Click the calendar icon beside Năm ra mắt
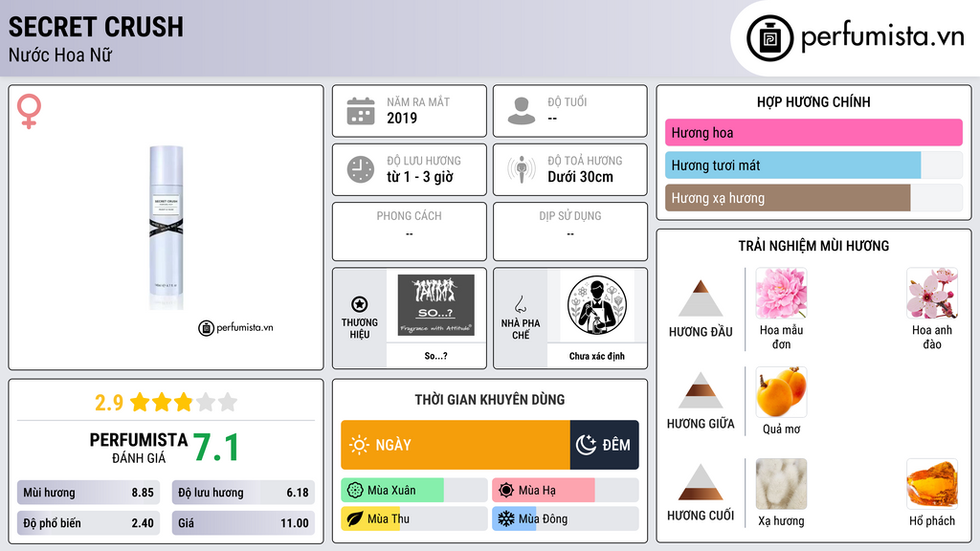The height and width of the screenshot is (551, 980). click(361, 111)
